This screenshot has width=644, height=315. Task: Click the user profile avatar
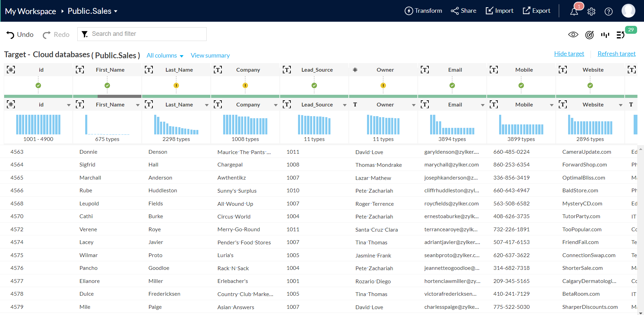[628, 11]
